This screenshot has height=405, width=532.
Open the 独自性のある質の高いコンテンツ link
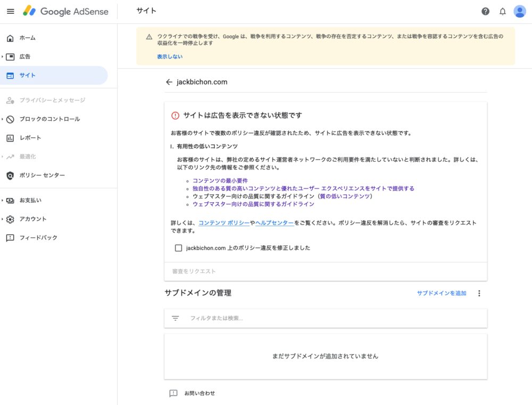point(303,188)
